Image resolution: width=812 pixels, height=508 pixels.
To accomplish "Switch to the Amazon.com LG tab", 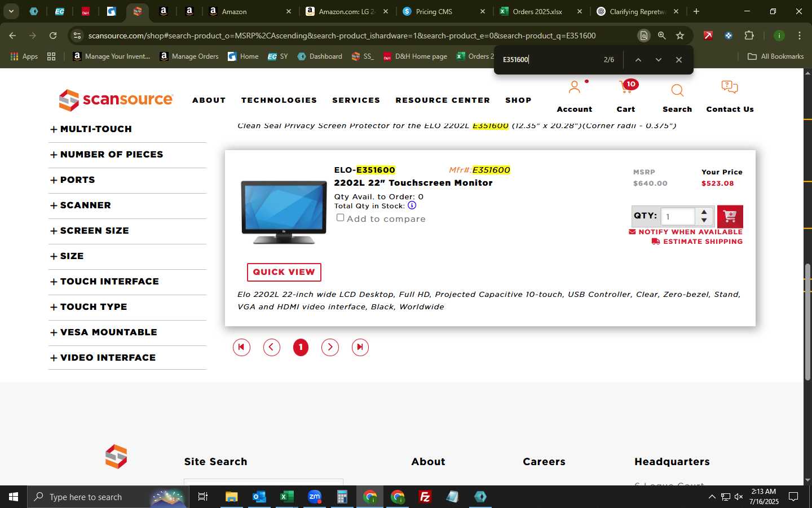I will coord(346,11).
